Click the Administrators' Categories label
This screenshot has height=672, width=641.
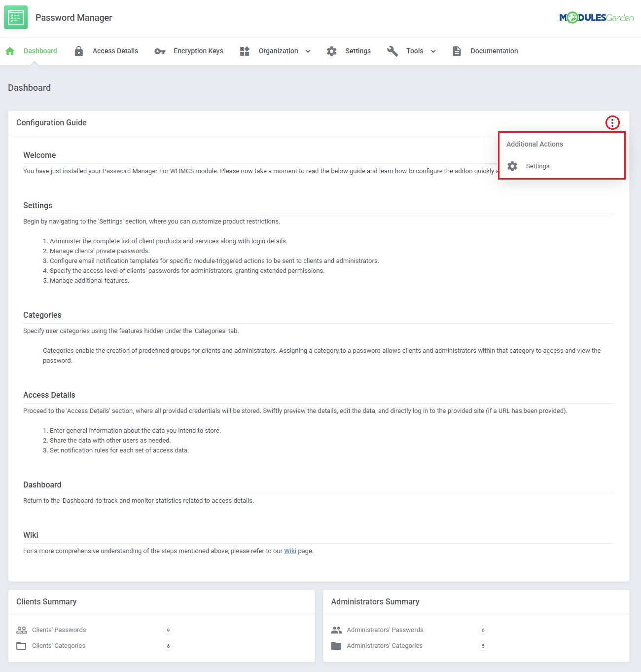click(x=385, y=646)
